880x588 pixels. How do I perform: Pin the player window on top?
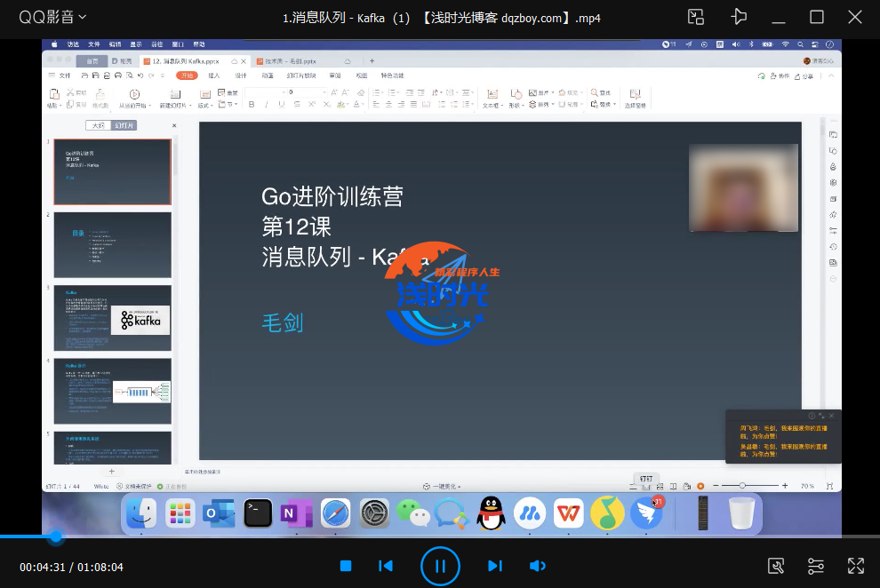(x=738, y=17)
